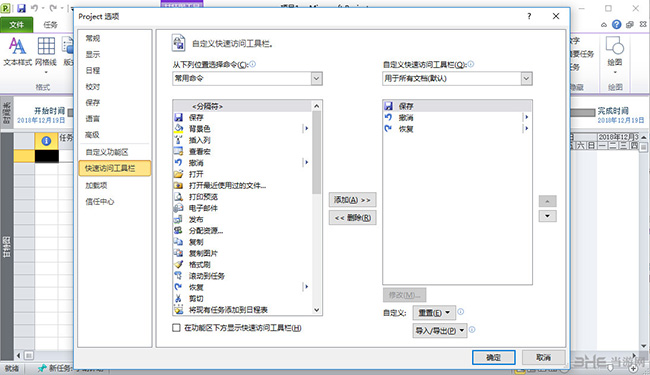The width and height of the screenshot is (650, 375).
Task: Select the <分隔符> separator entry
Action: click(242, 106)
